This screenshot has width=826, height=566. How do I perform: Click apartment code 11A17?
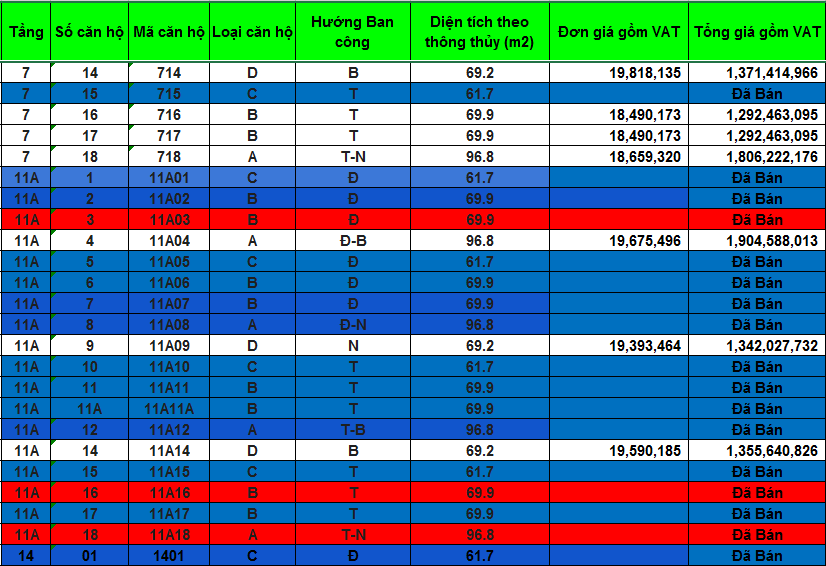[169, 513]
